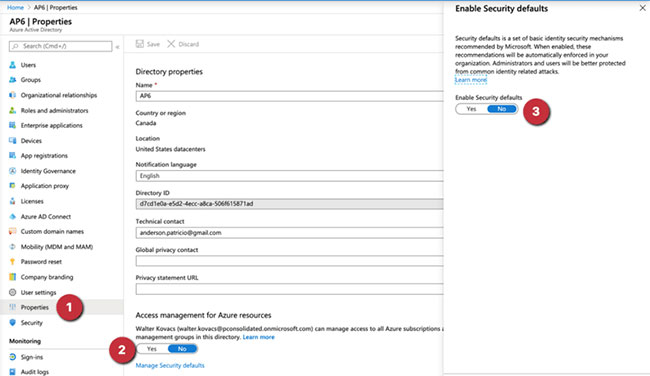Click the Mobility (MDM and MAM) icon
The height and width of the screenshot is (376, 650).
[12, 247]
